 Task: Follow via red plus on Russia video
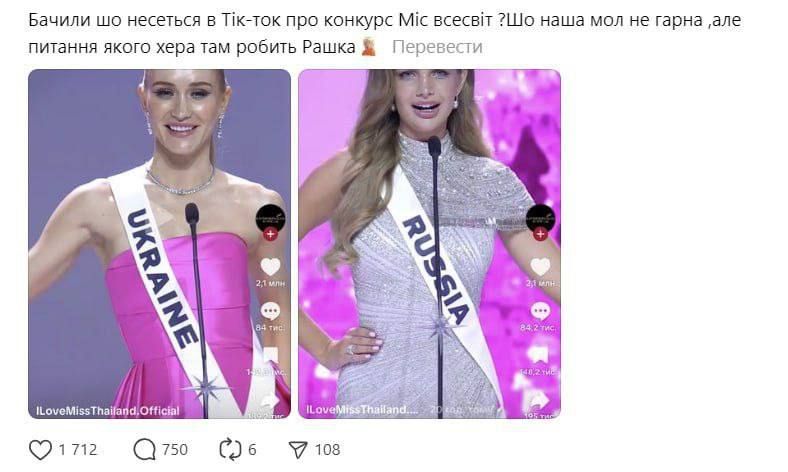click(541, 234)
